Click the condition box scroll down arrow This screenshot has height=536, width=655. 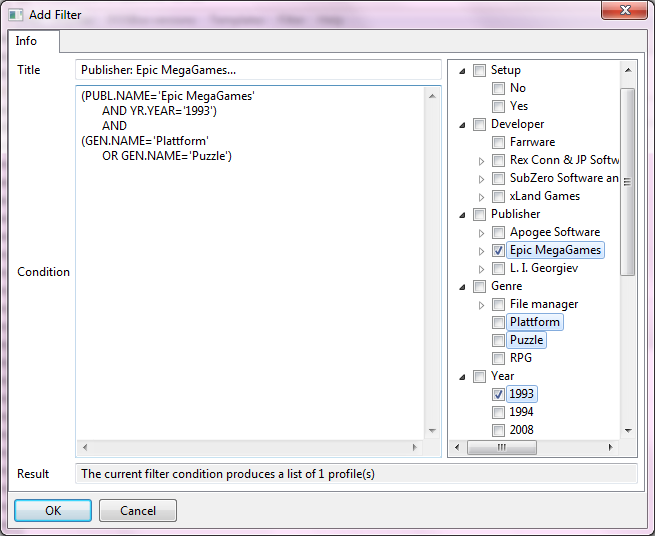click(432, 431)
